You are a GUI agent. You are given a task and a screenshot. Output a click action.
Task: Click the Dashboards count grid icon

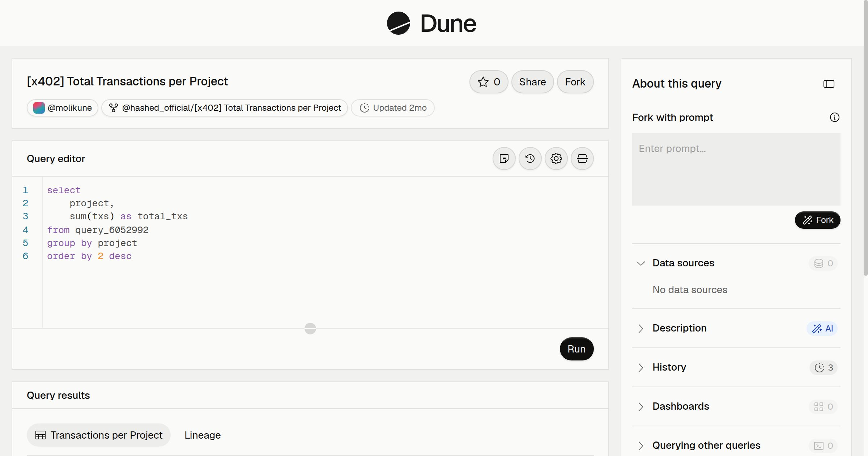819,407
